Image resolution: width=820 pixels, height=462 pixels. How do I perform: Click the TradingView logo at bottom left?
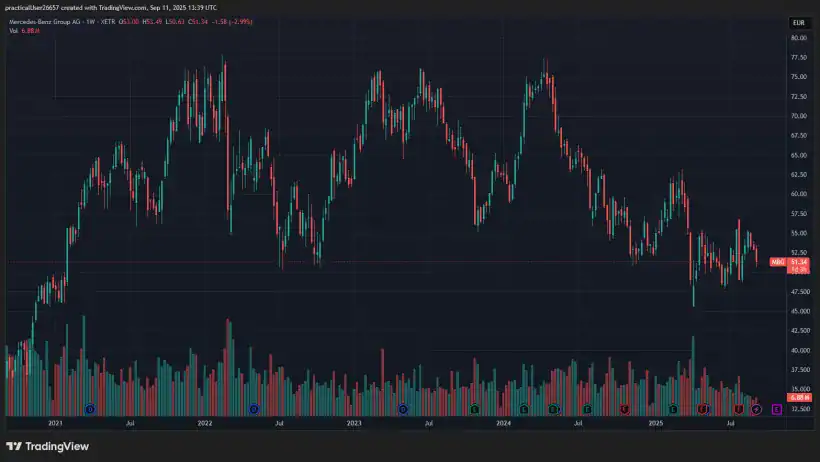pyautogui.click(x=47, y=446)
